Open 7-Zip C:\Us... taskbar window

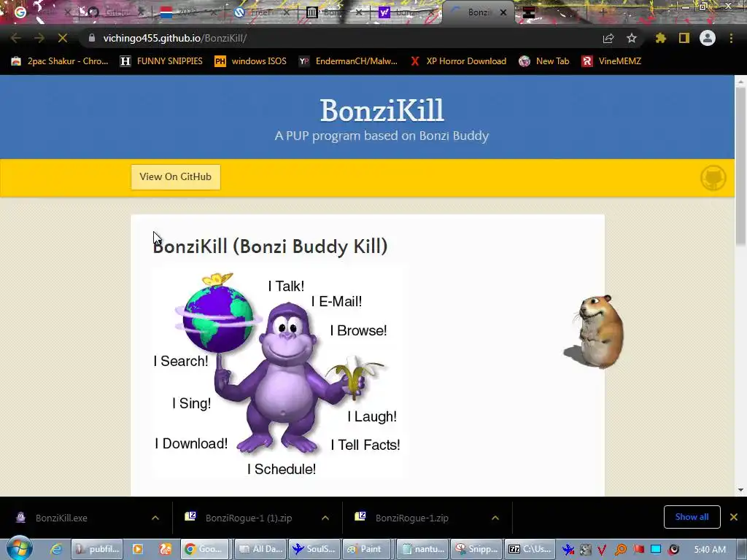click(x=530, y=549)
